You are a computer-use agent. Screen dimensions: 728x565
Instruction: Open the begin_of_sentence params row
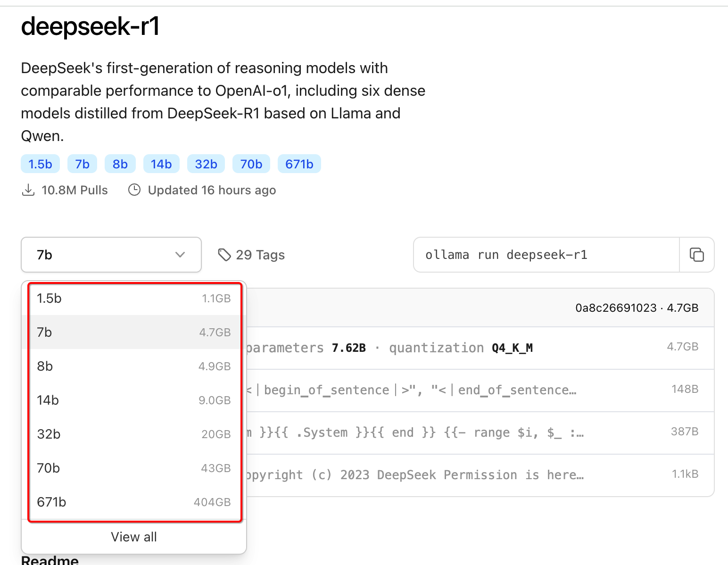(x=480, y=391)
